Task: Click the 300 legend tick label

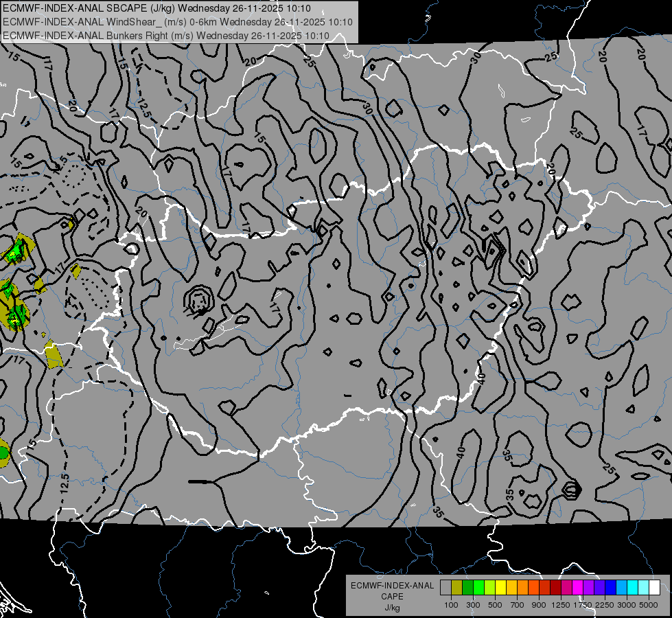Action: pos(473,605)
